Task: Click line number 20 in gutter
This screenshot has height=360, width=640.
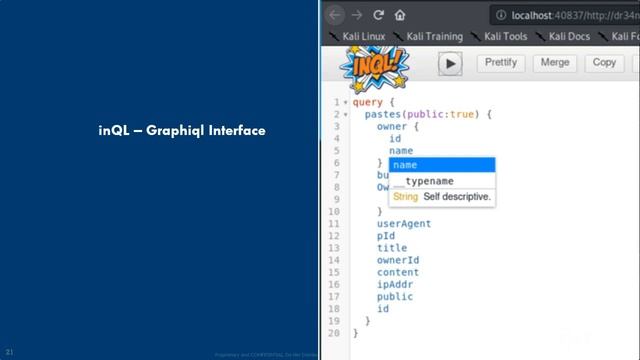Action: pos(334,333)
